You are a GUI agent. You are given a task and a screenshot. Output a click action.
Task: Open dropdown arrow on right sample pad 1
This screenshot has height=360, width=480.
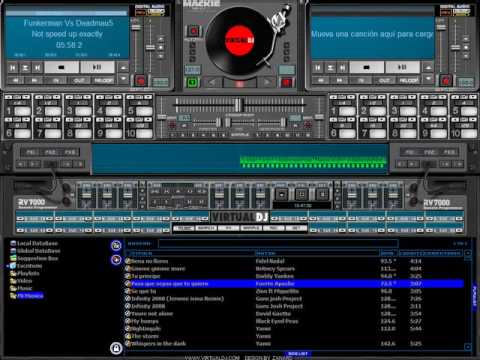pyautogui.click(x=352, y=97)
